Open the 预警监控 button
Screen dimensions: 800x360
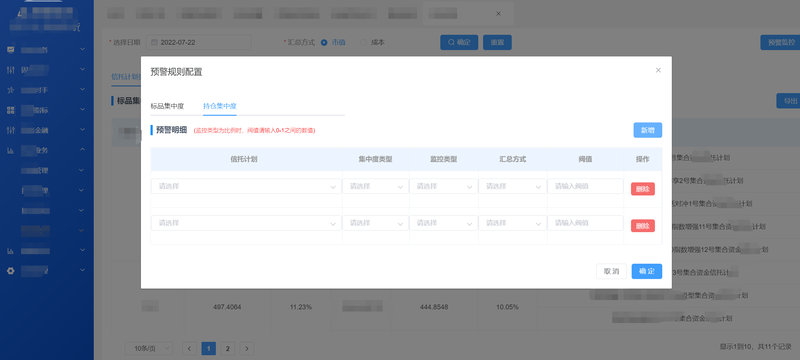(781, 42)
